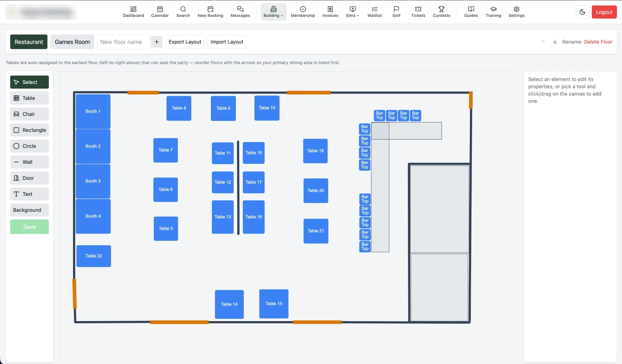This screenshot has width=622, height=364.
Task: Open the Golf section
Action: (x=396, y=12)
